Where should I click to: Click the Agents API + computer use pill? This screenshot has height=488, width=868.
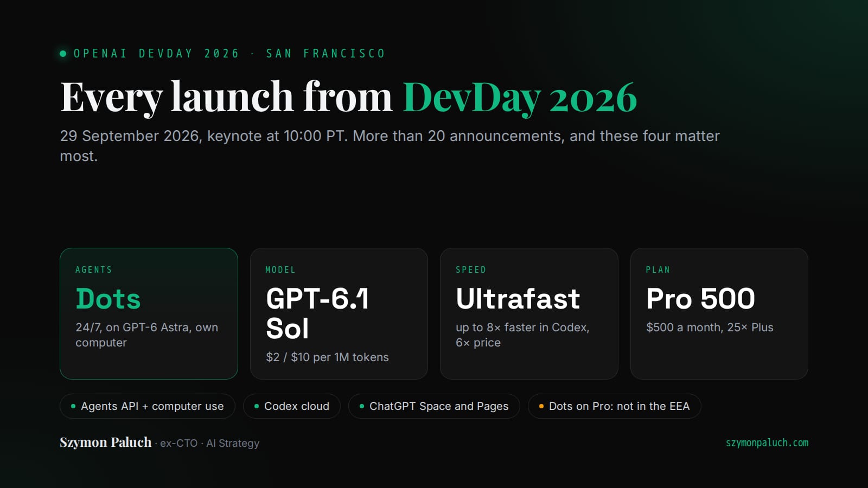148,406
